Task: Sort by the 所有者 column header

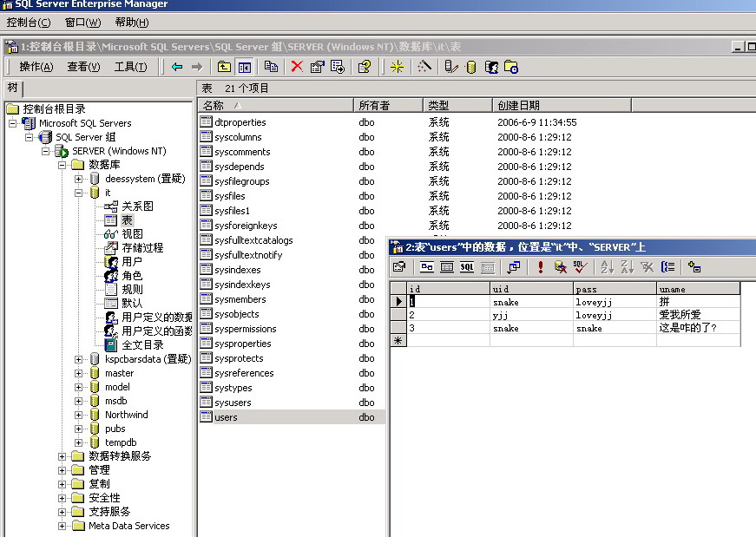Action: point(388,105)
